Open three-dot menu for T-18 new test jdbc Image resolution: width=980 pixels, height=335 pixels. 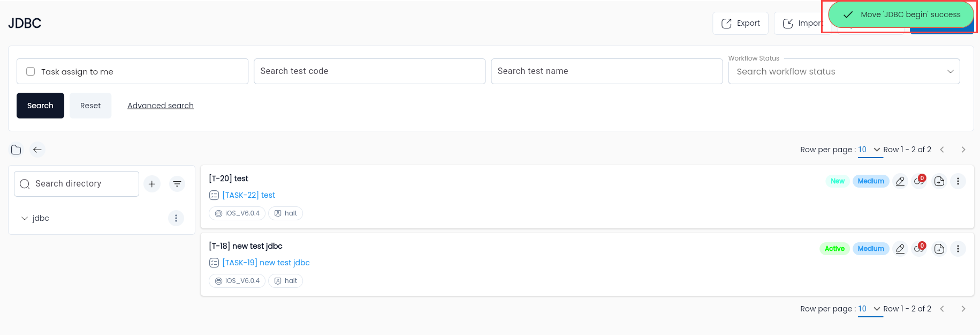click(x=958, y=249)
